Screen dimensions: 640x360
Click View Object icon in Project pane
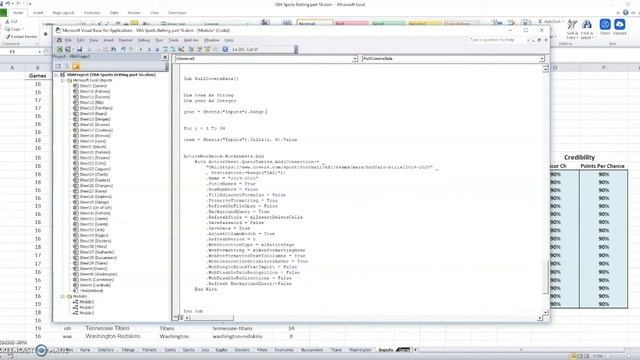[x=67, y=66]
